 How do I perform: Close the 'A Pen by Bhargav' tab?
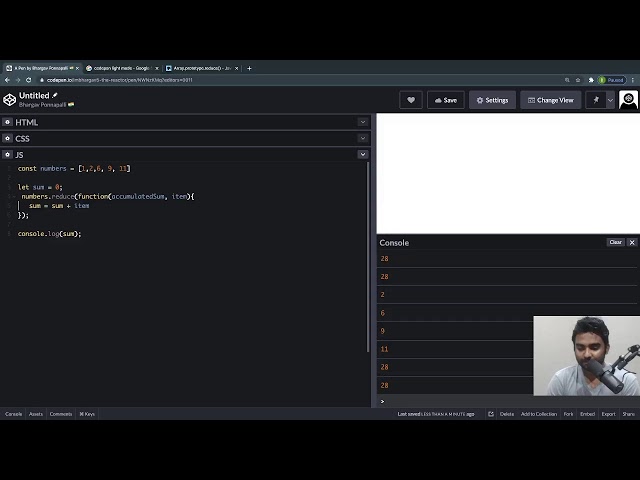tap(77, 68)
